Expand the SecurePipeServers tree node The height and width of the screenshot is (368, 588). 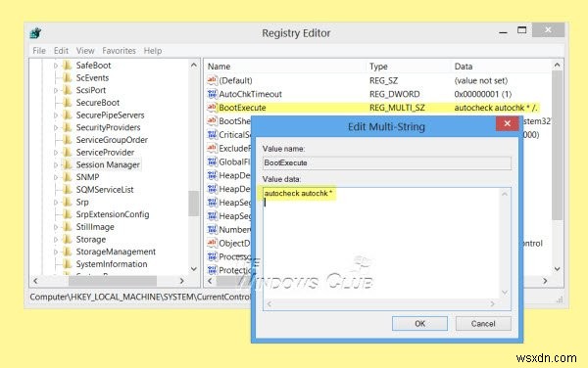click(x=56, y=115)
